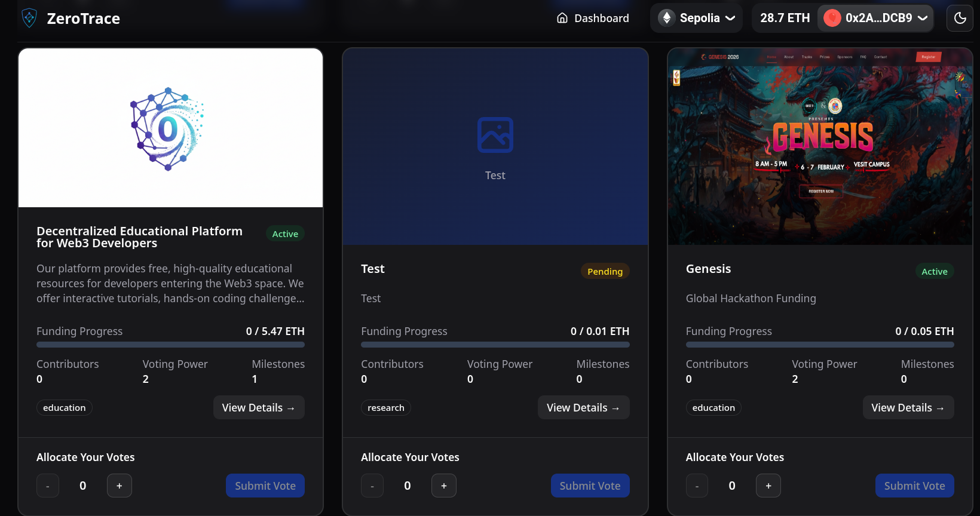980x516 pixels.
Task: View details of Decentralized Educational Platform project
Action: (x=259, y=407)
